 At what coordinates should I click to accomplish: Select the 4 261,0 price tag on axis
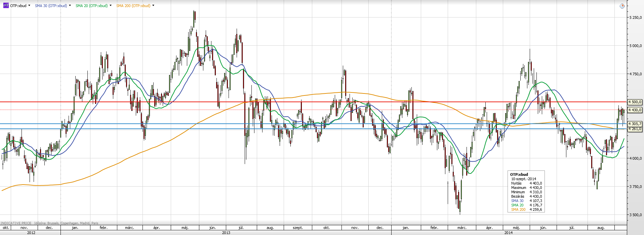tap(635, 129)
